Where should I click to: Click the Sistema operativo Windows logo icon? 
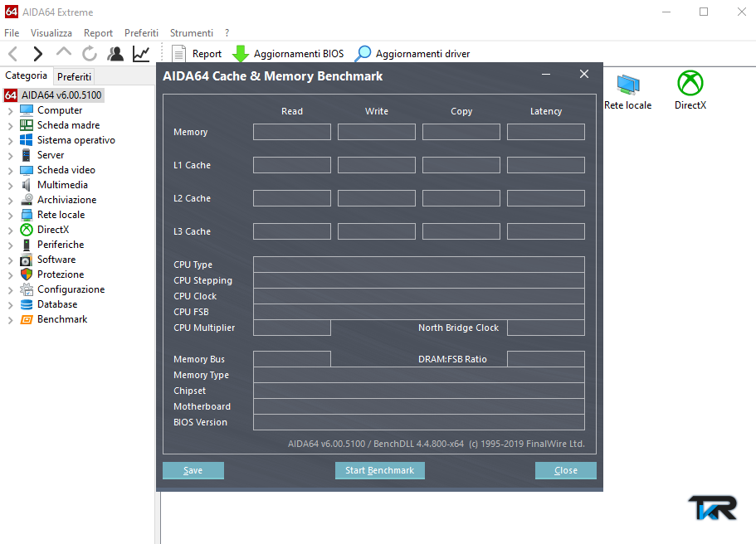(x=27, y=140)
